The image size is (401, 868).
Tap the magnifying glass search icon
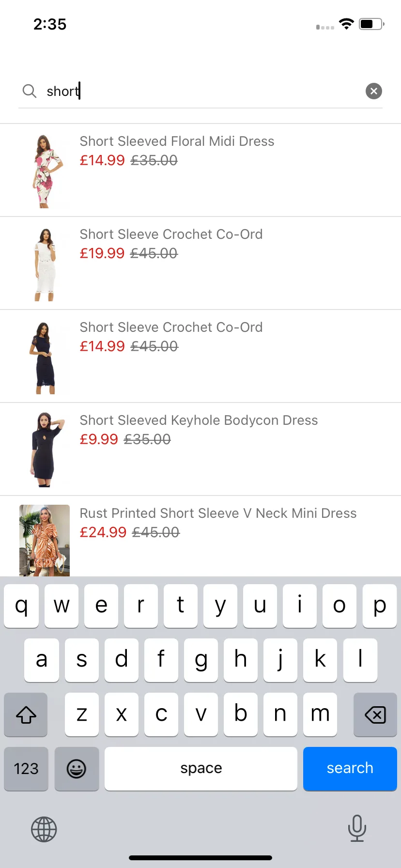[x=30, y=91]
